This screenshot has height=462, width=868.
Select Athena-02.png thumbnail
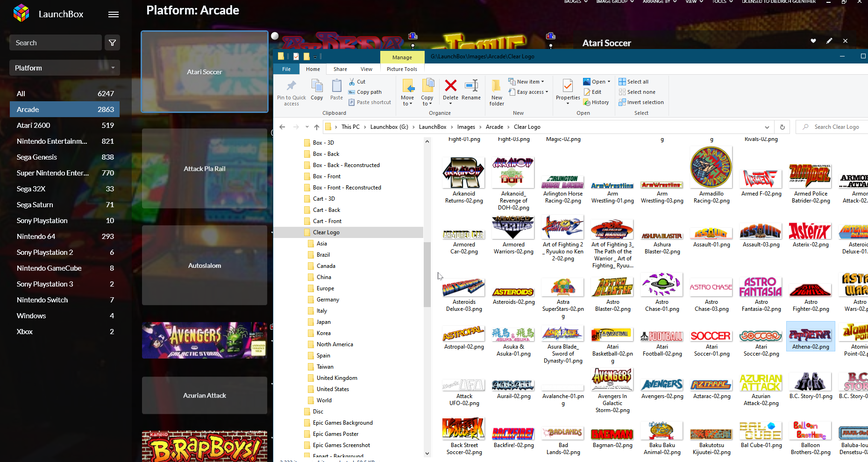811,336
